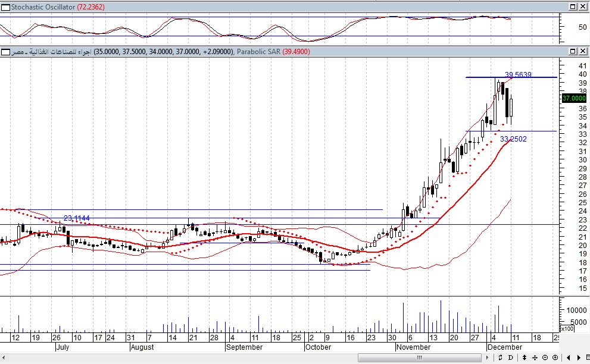Go to previous chart with left triangle
This screenshot has width=590, height=364.
569,357
